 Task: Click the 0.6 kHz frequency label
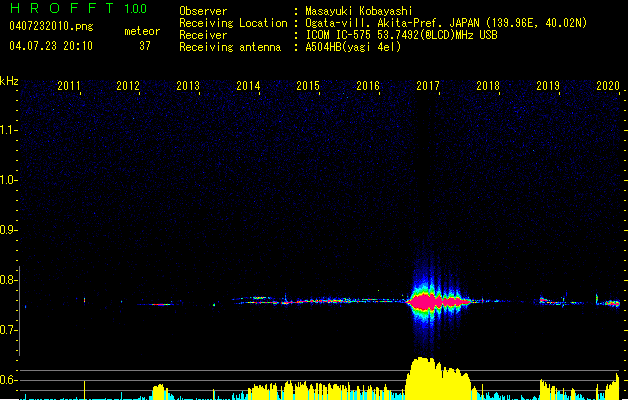pos(9,380)
